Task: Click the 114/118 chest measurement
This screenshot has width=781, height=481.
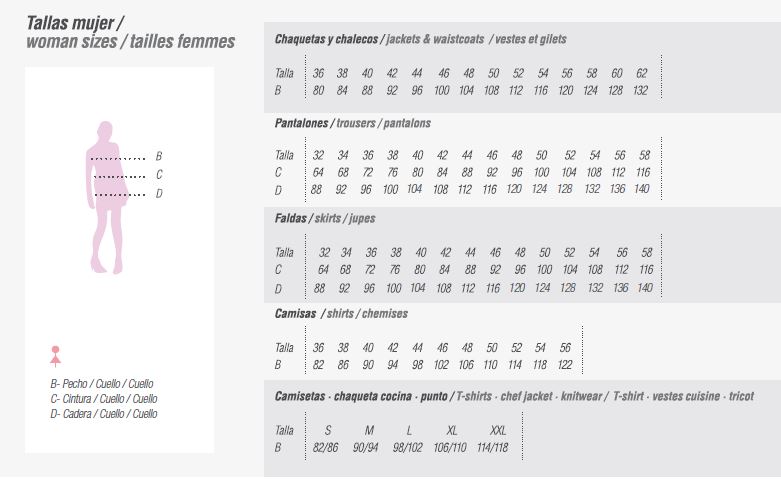Action: click(492, 447)
